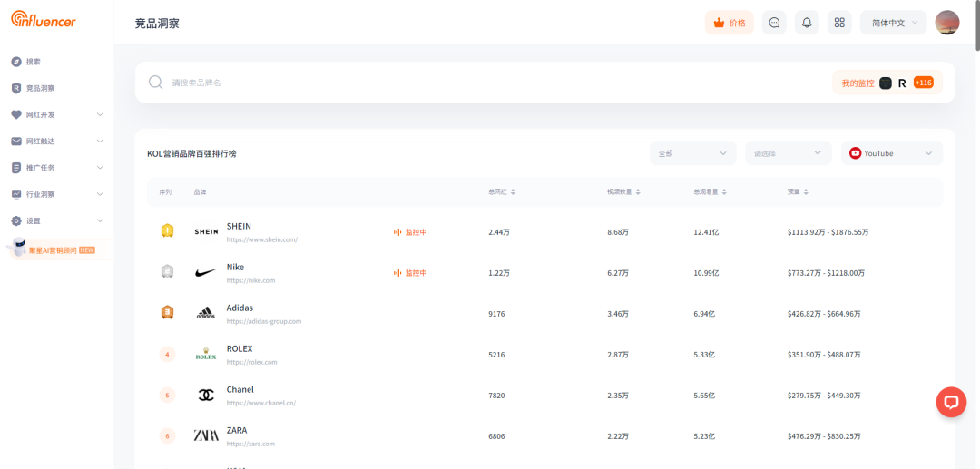The width and height of the screenshot is (980, 469).
Task: Toggle 监控中 status for SHEIN
Action: tap(410, 231)
